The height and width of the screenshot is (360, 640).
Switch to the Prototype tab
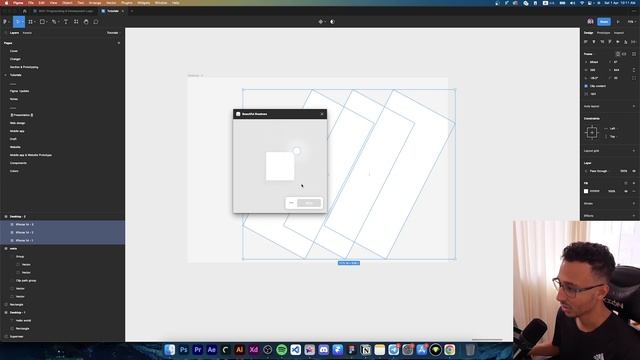pyautogui.click(x=603, y=33)
